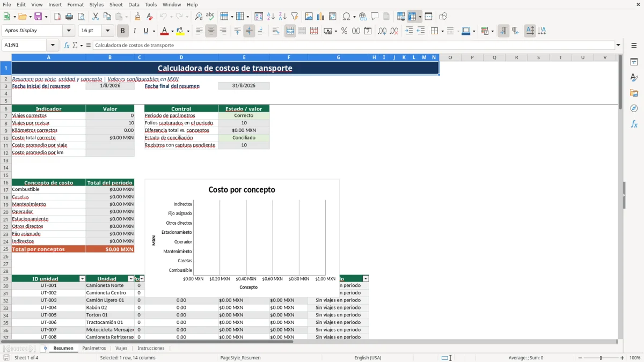Select column G header

(339, 57)
